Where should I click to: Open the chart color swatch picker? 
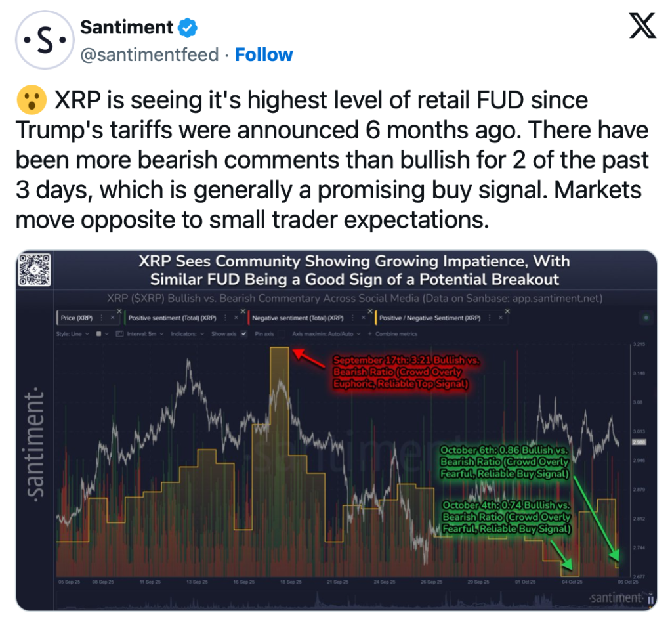[100, 334]
